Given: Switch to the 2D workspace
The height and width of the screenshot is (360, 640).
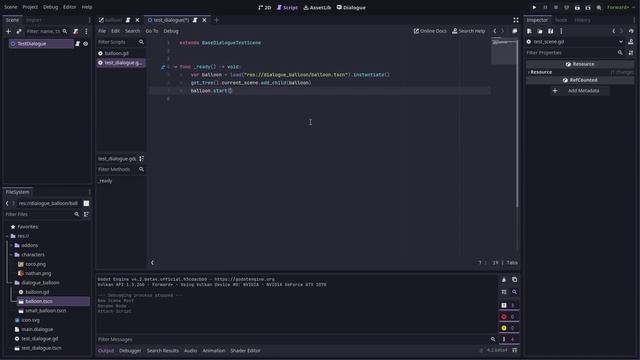Looking at the screenshot, I should click(264, 7).
